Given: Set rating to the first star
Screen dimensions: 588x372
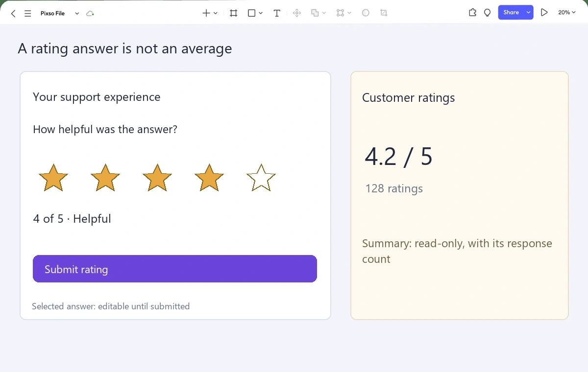Looking at the screenshot, I should coord(53,178).
